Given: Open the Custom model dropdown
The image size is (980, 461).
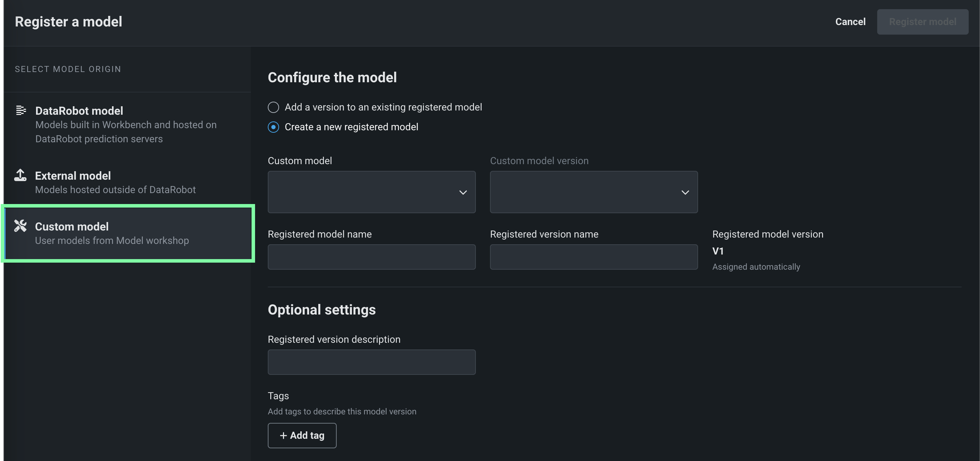Looking at the screenshot, I should [371, 192].
